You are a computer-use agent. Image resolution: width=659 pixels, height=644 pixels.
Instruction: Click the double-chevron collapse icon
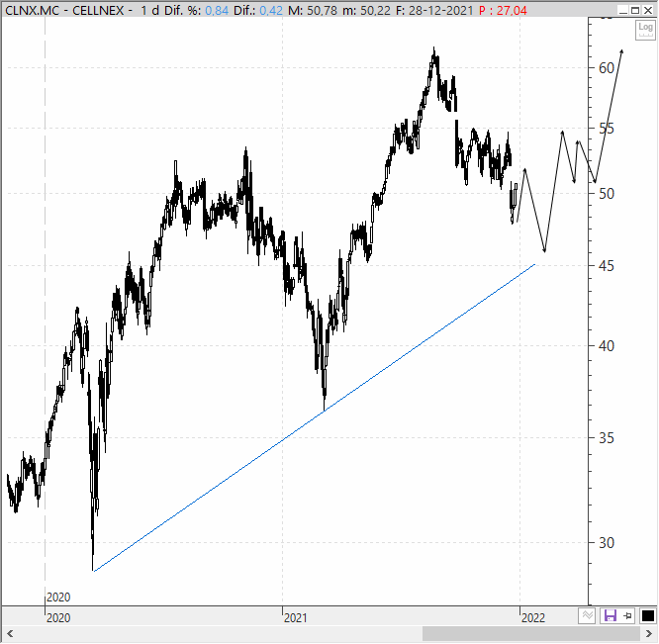click(x=587, y=616)
